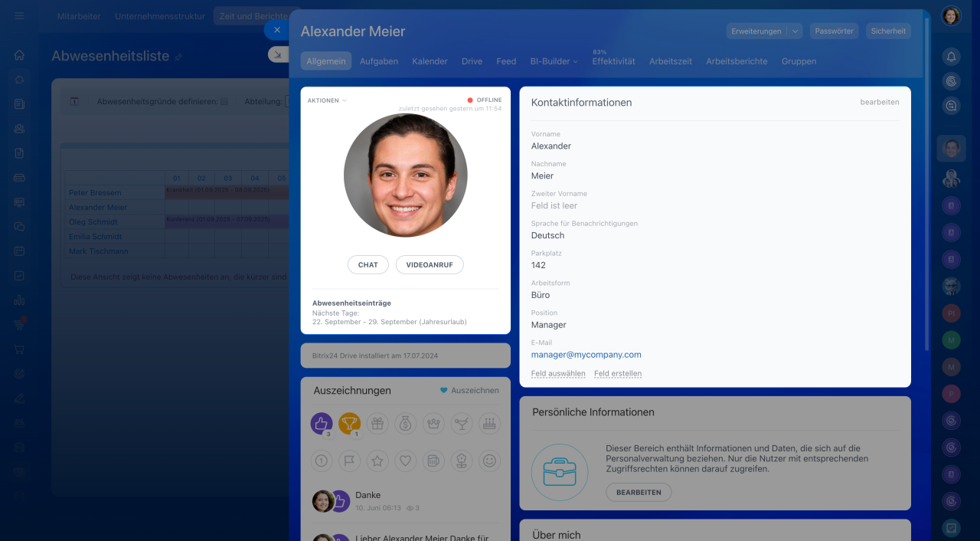This screenshot has width=980, height=541.
Task: Start a call with VIDEOANRUF button
Action: [x=430, y=264]
